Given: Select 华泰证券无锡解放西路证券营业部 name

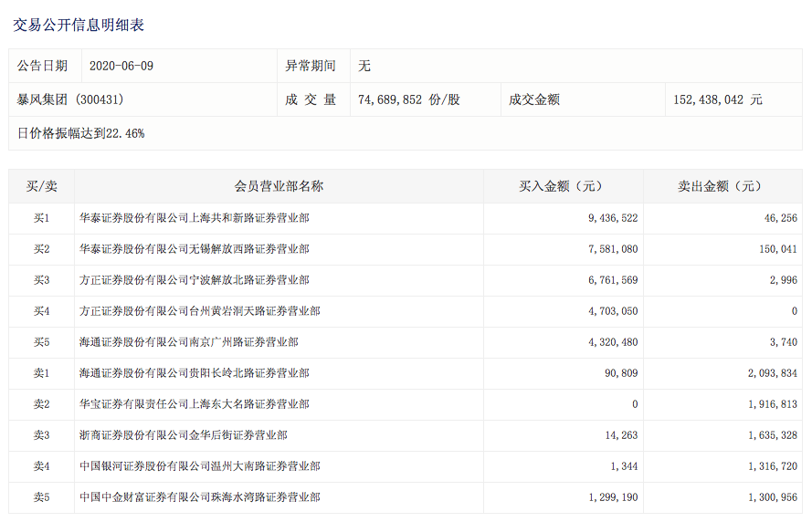Looking at the screenshot, I should click(x=195, y=249).
